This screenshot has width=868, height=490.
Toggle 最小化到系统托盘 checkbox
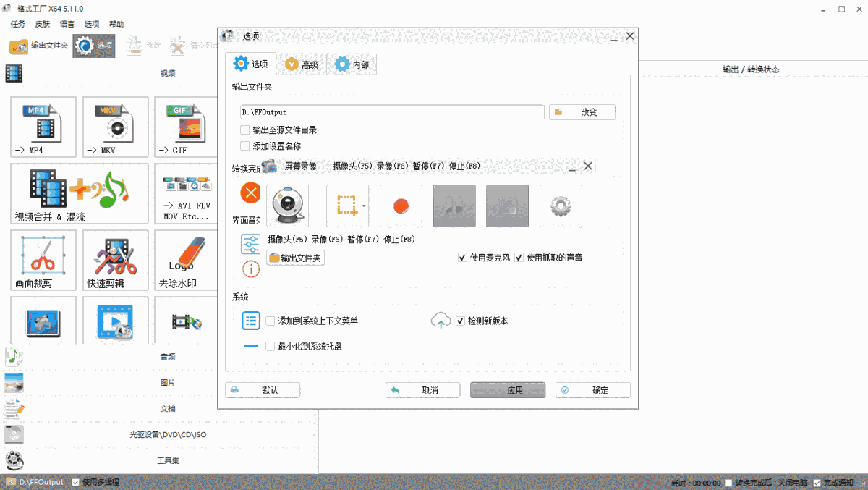271,347
